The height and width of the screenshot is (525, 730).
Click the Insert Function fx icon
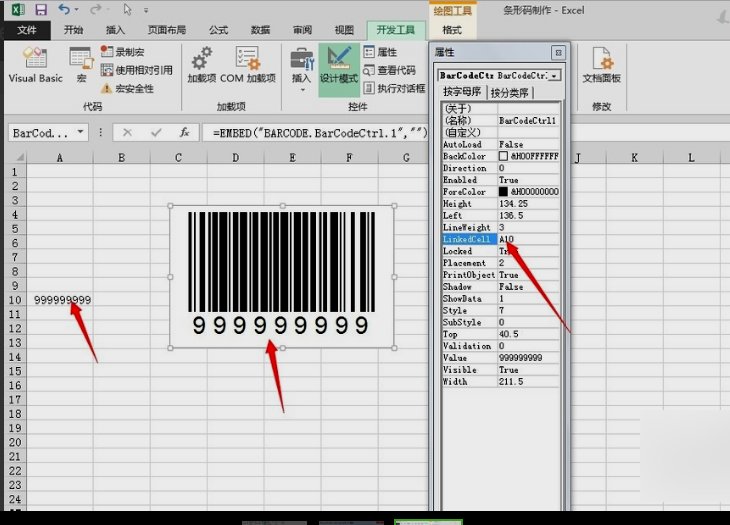pos(184,133)
